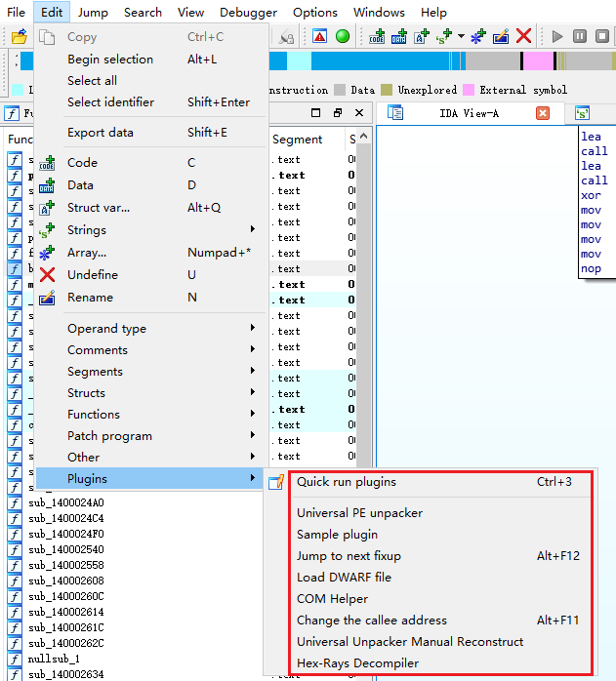Click the red warning triangle toolbar icon
Viewport: 616px width, 681px height.
click(x=319, y=36)
